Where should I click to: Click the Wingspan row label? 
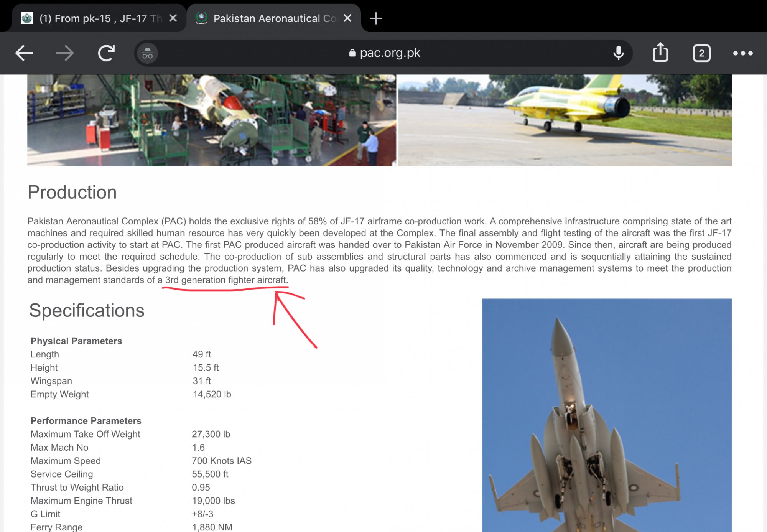click(51, 381)
